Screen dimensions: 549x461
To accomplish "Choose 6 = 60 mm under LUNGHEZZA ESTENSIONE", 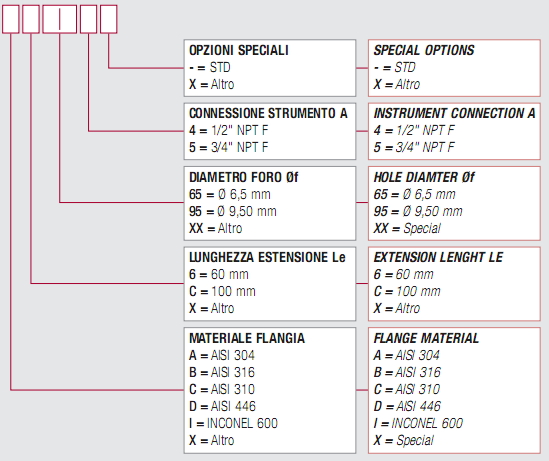I will [219, 274].
